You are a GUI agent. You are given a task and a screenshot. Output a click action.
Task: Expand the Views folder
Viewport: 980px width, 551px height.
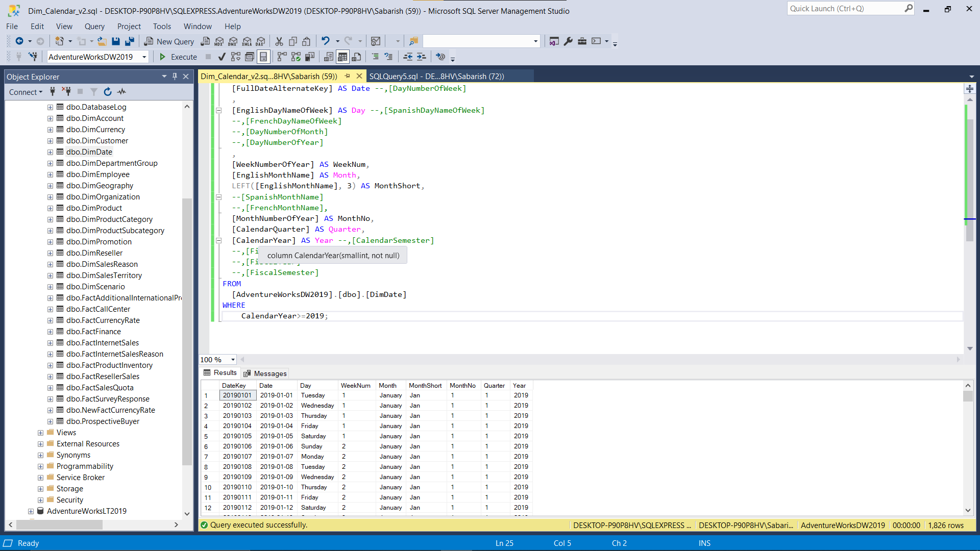coord(40,432)
